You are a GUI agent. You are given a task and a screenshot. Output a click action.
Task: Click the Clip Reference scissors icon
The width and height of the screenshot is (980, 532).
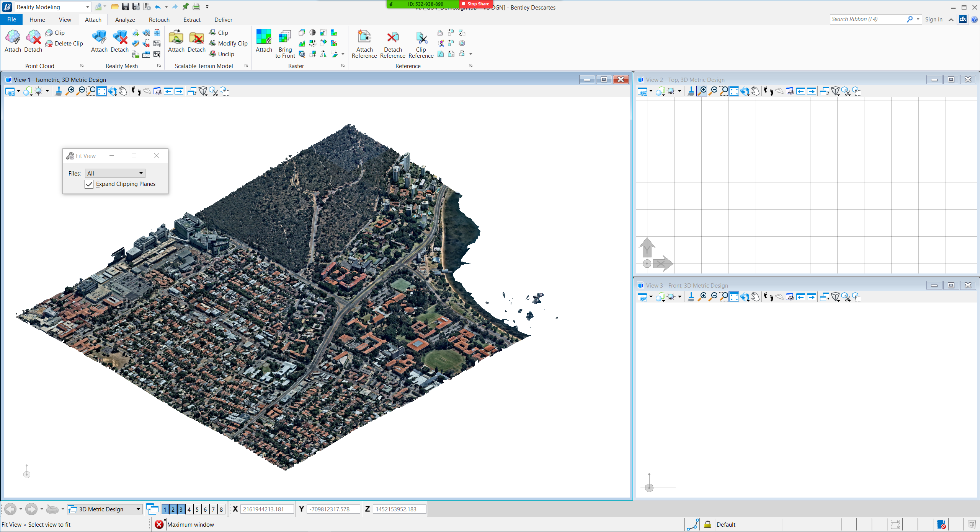coord(421,37)
